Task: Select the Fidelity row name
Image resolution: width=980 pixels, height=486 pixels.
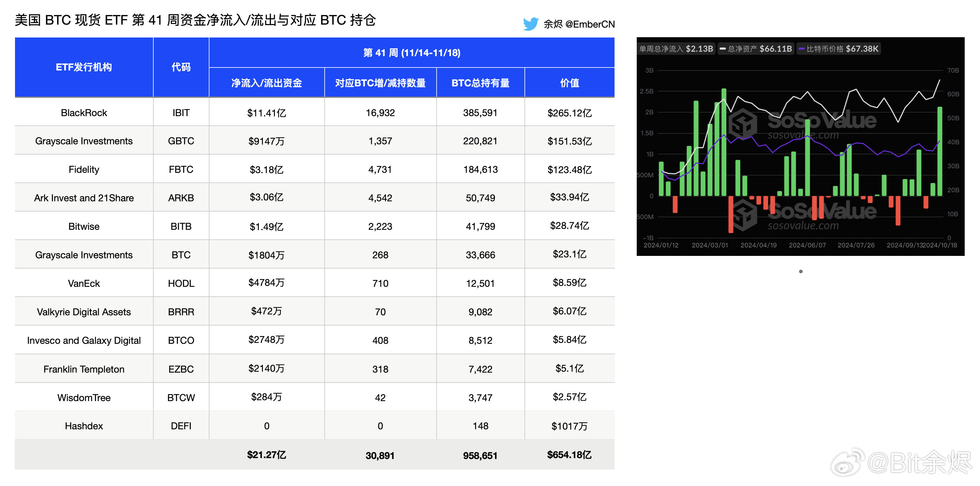Action: 84,169
